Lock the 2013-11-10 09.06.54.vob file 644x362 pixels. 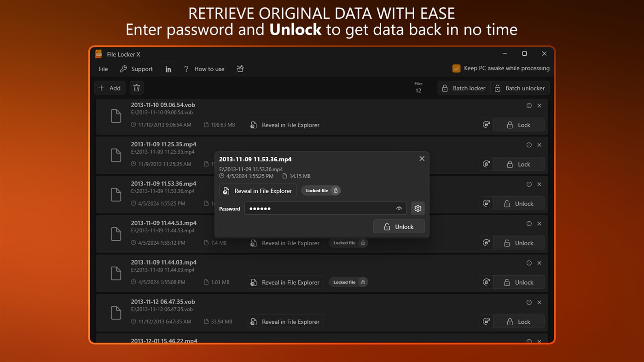tap(519, 124)
